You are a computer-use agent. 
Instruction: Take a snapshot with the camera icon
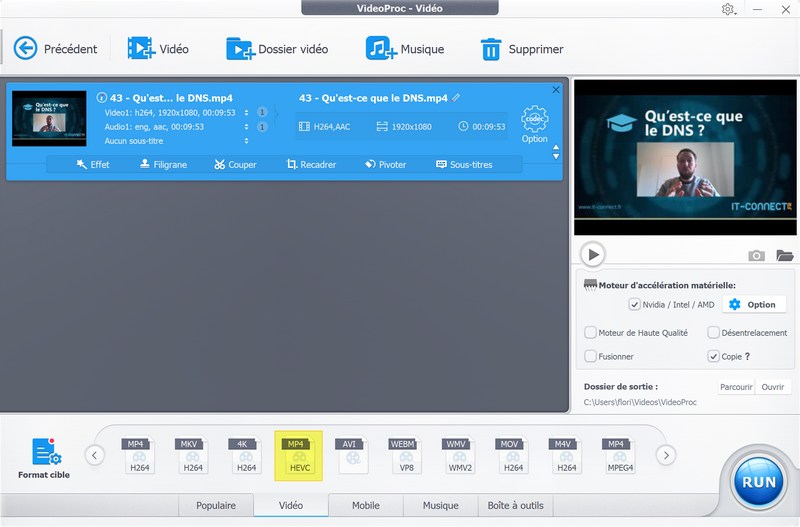click(756, 255)
